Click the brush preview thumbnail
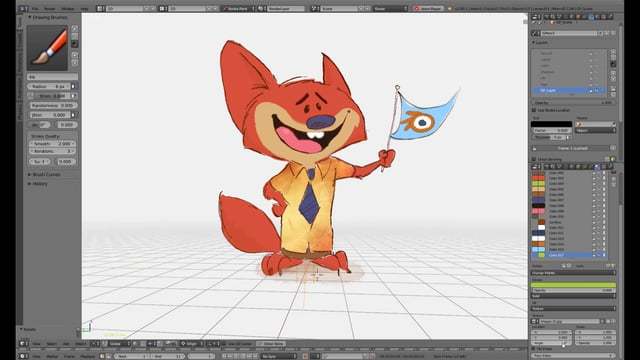 point(47,48)
